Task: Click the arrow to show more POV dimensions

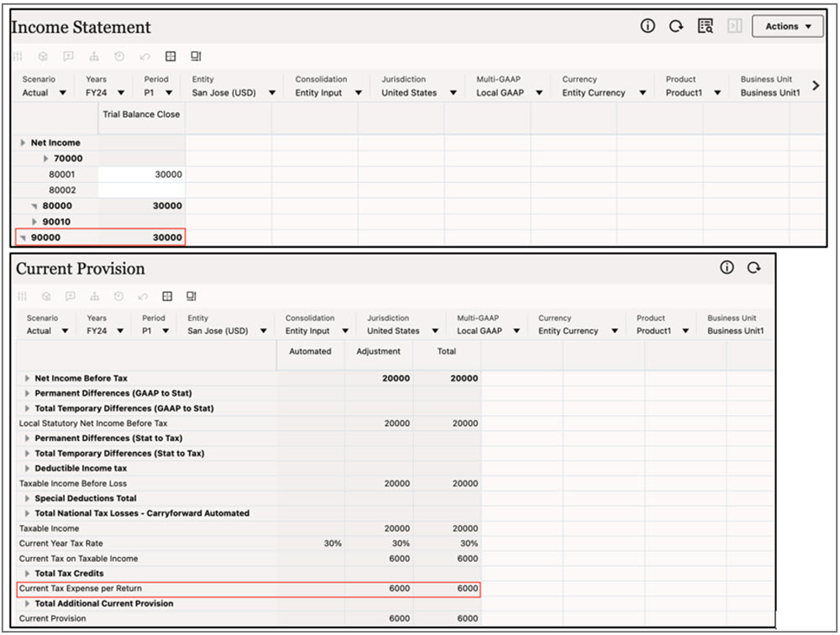Action: pos(815,85)
